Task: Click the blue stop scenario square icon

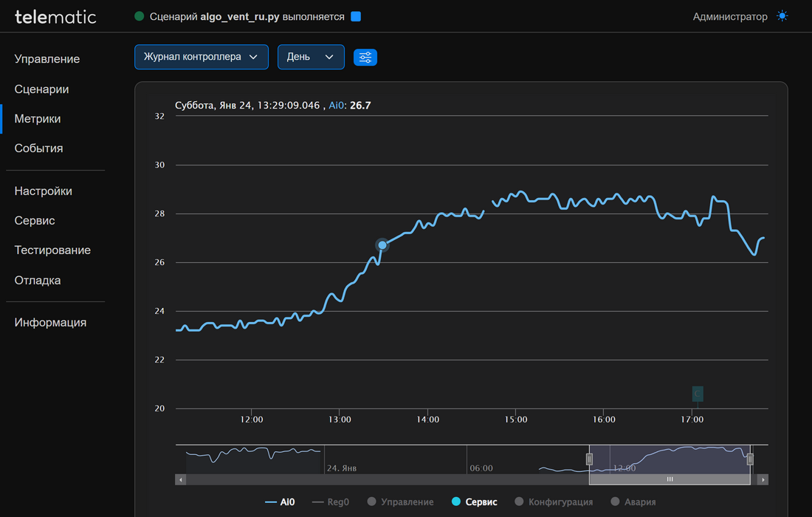Action: pos(356,16)
